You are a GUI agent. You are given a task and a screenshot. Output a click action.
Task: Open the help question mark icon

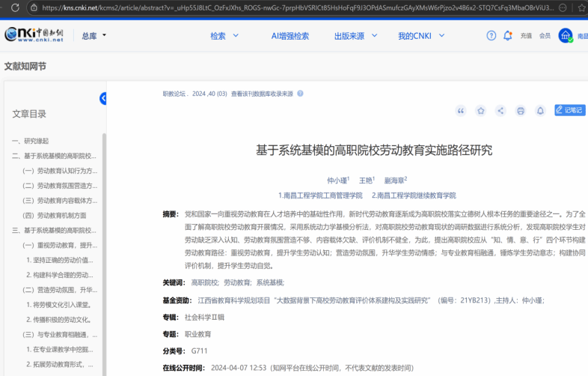tap(491, 35)
